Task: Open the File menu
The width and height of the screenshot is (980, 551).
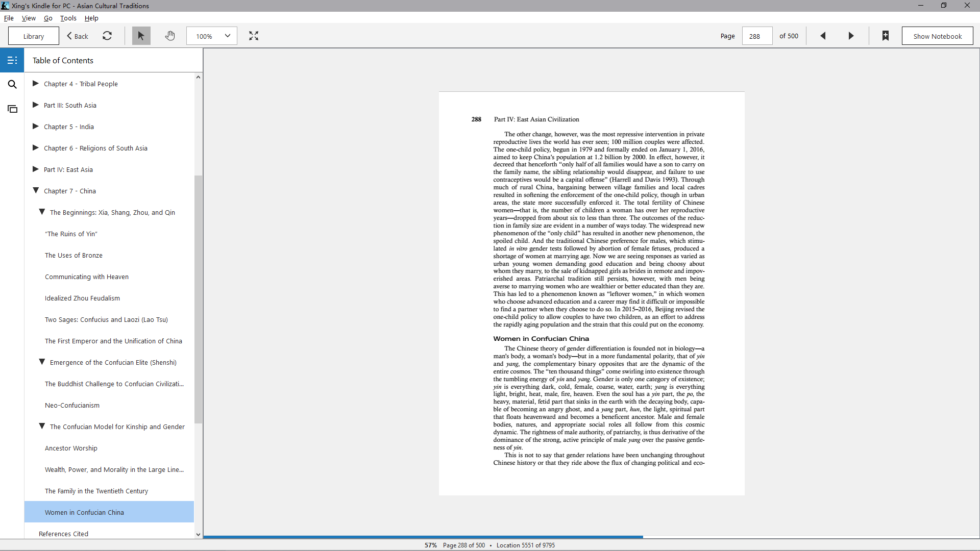Action: click(x=9, y=18)
